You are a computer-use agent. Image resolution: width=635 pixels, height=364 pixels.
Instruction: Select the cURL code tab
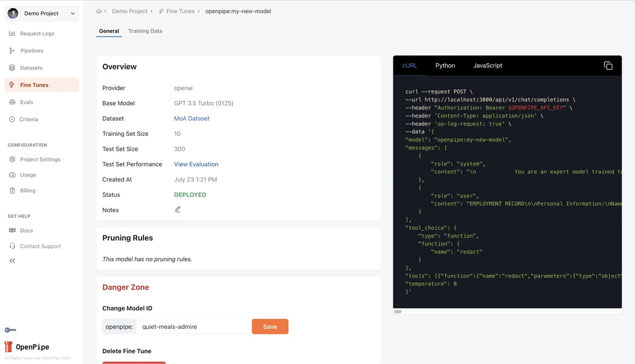click(x=410, y=65)
